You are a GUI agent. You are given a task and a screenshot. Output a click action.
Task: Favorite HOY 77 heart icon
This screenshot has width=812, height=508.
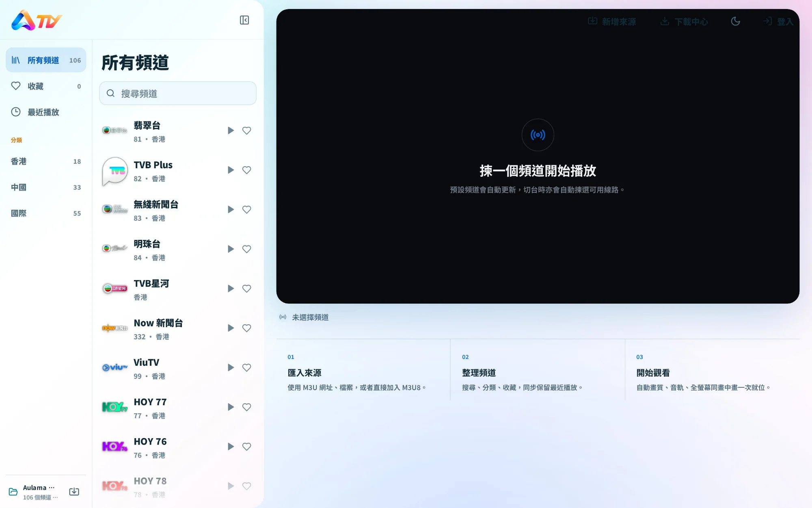(246, 407)
